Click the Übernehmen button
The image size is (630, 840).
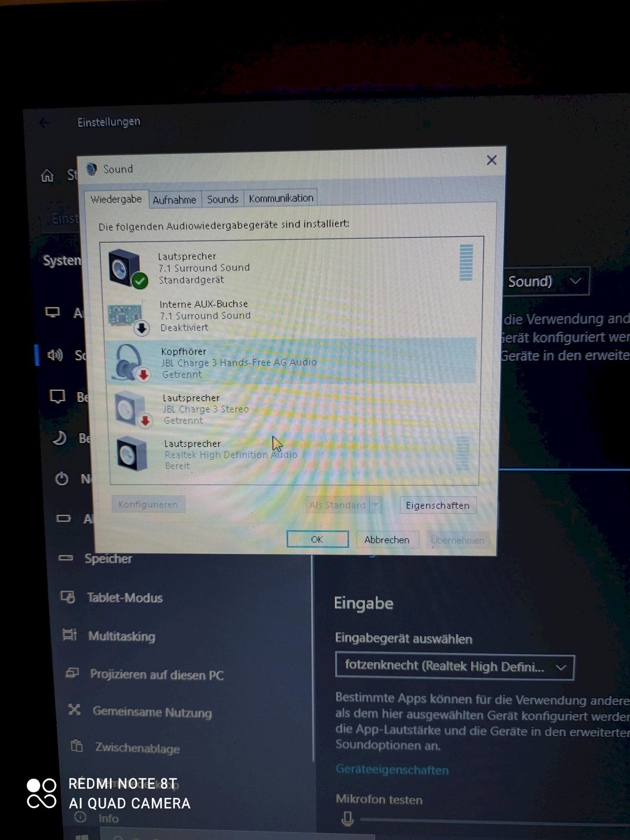click(x=457, y=540)
